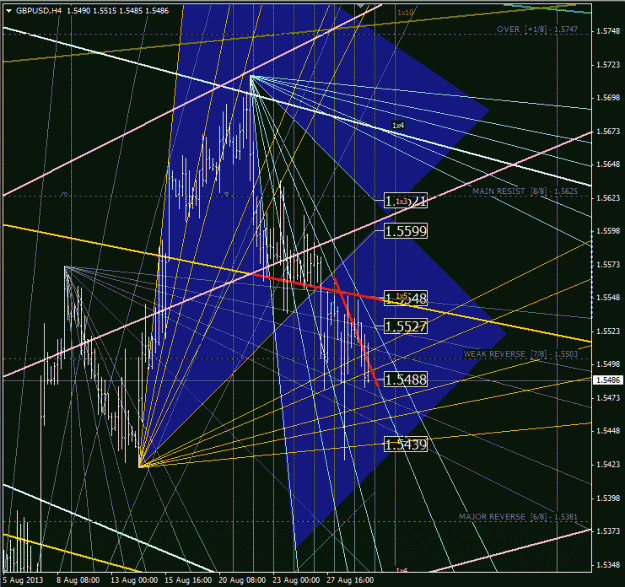This screenshot has width=625, height=587.
Task: Select the MAJOR REVERSE [6/8] - 1.5381 label
Action: tap(518, 517)
